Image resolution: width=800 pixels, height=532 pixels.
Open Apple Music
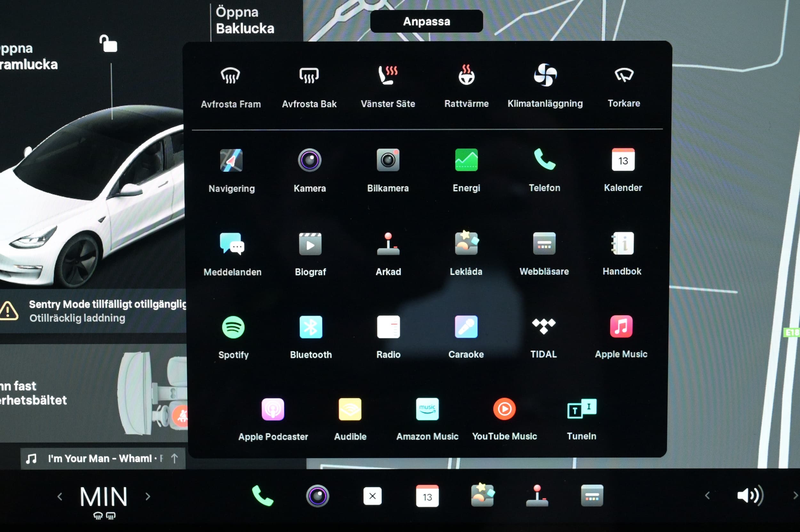[x=621, y=337]
